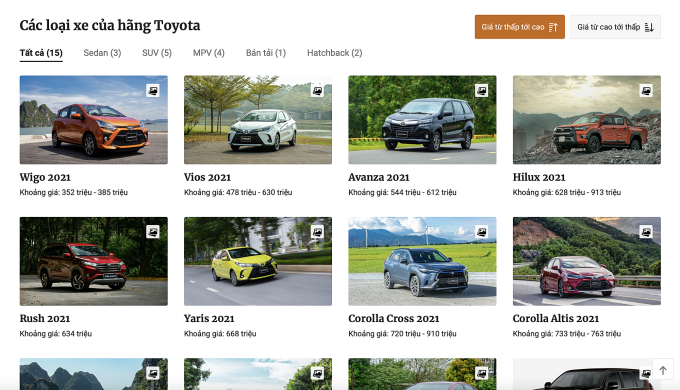Open the Corolla Altis 2021 title link
The height and width of the screenshot is (390, 680).
click(556, 318)
